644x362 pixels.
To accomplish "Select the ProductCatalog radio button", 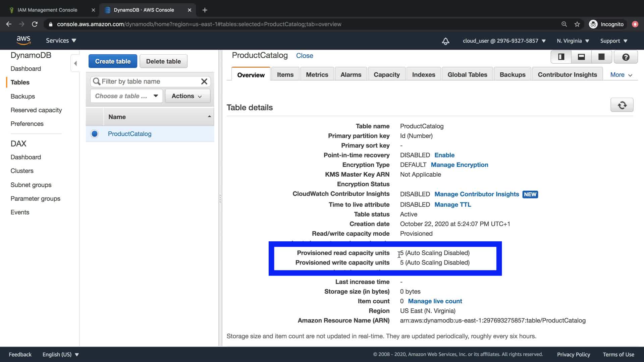I will pyautogui.click(x=95, y=134).
